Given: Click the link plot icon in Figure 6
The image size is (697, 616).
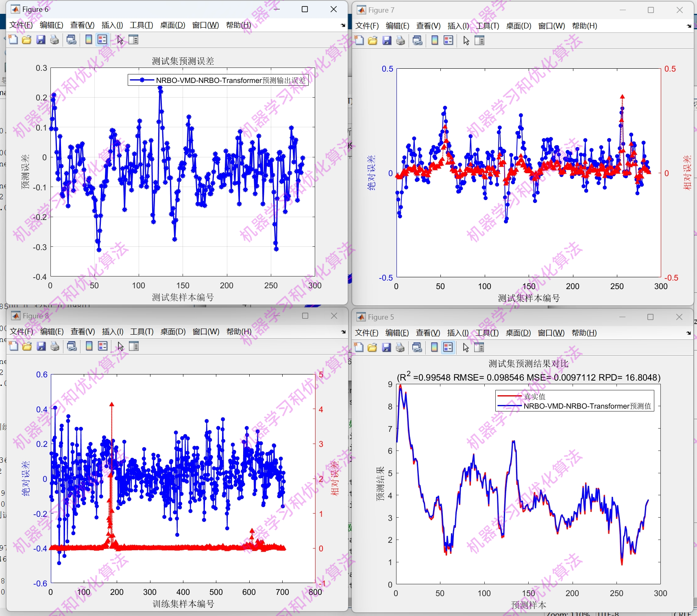Looking at the screenshot, I should 72,39.
